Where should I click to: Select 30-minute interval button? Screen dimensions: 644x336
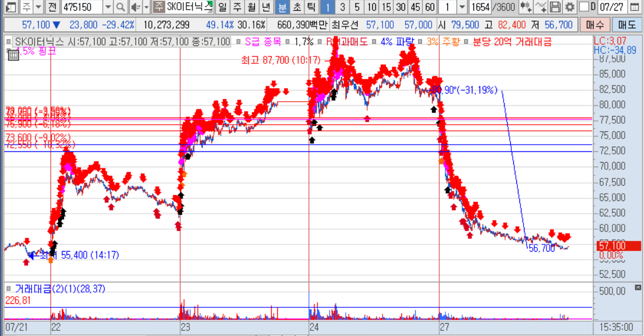(401, 7)
